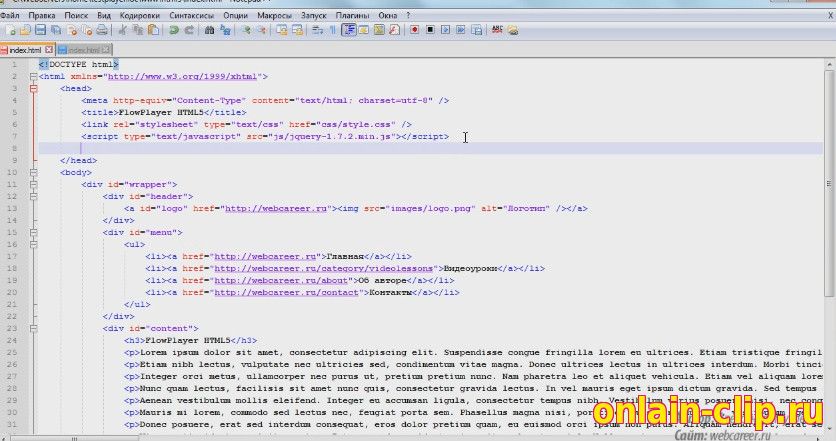
Task: Click the Save All toolbar icon
Action: (56, 30)
